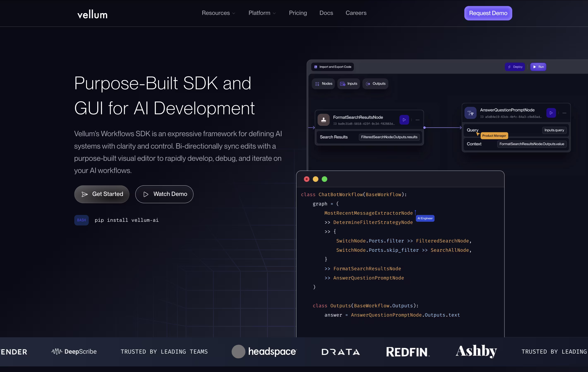
Task: Click the Search Results field label
Action: click(x=334, y=137)
